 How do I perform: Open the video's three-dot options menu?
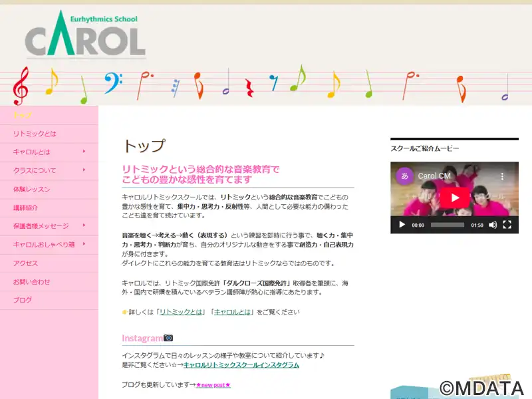click(x=502, y=176)
